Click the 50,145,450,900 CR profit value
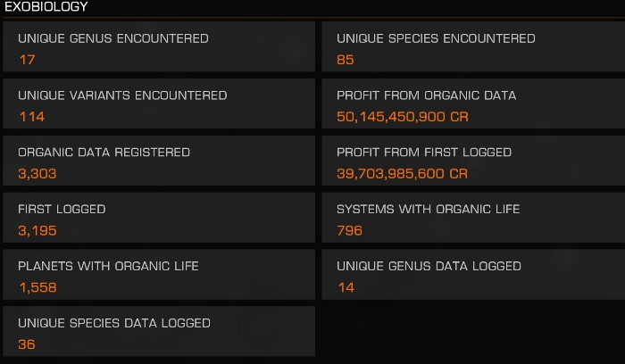Image resolution: width=625 pixels, height=364 pixels. click(403, 117)
